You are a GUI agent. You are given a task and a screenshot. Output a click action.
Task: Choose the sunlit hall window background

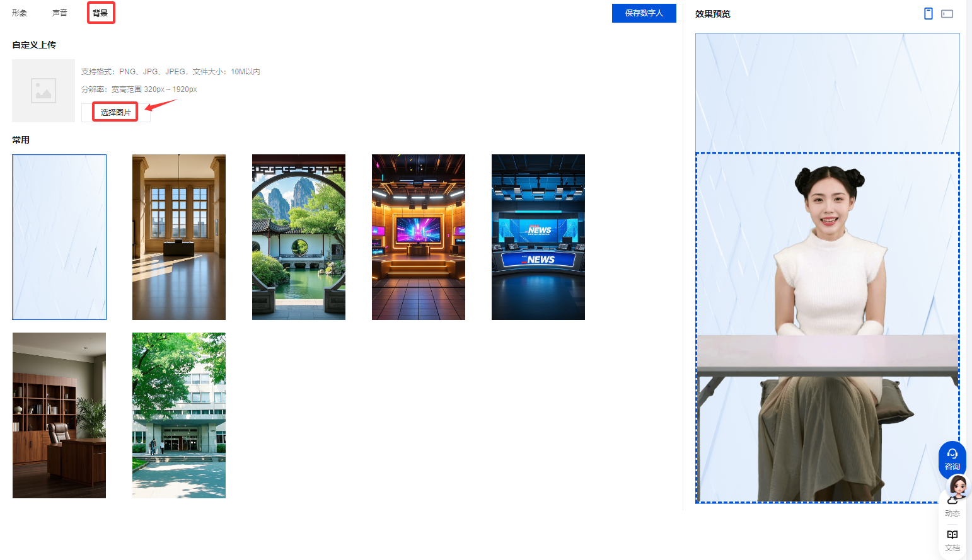click(179, 237)
